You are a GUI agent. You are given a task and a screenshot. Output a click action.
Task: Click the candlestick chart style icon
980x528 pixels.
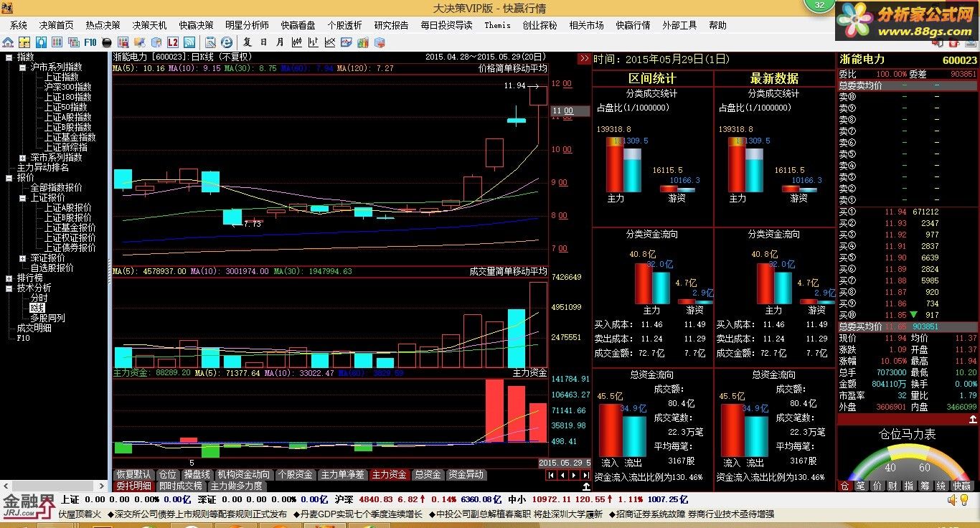pyautogui.click(x=297, y=42)
